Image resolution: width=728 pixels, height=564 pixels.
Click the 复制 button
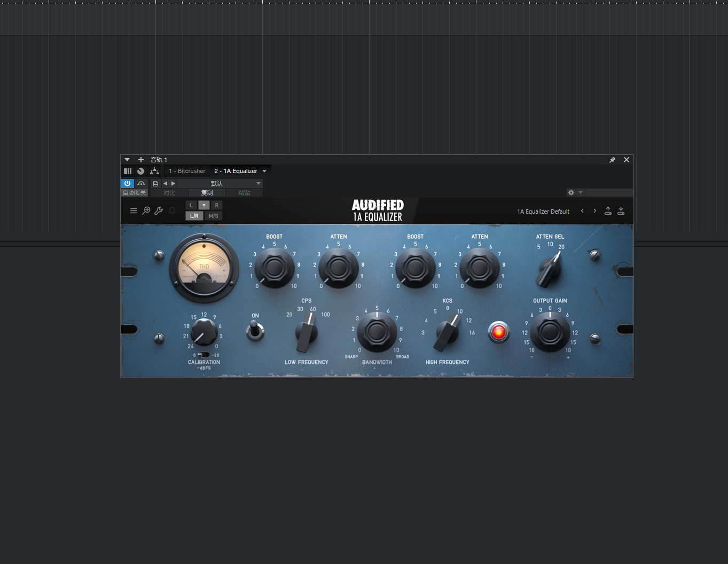(x=206, y=192)
